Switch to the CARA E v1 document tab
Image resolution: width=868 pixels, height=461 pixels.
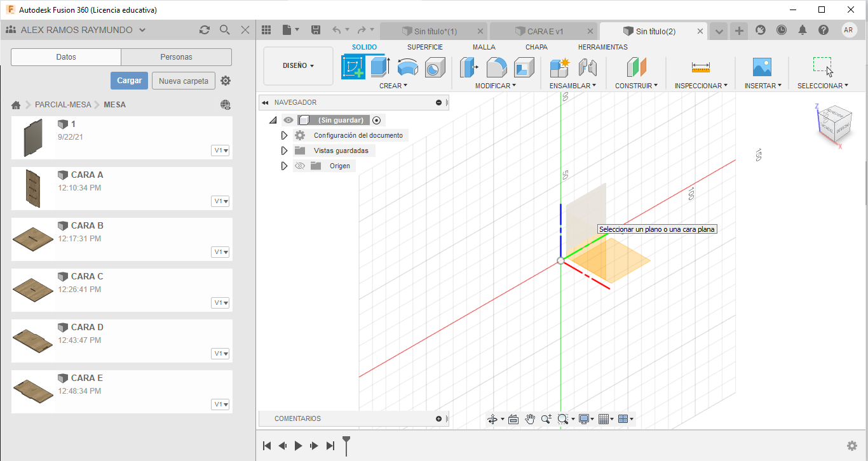coord(545,31)
